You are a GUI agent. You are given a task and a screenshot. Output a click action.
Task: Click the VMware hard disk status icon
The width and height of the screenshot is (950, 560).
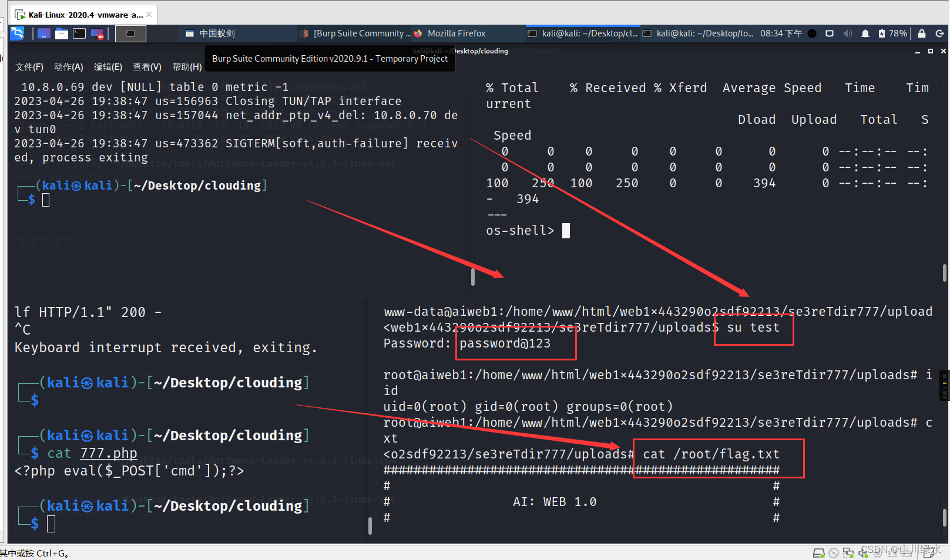pyautogui.click(x=818, y=553)
